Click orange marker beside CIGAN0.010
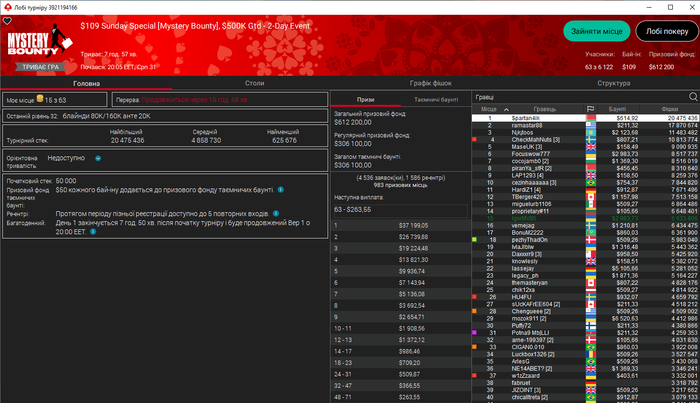This screenshot has width=700, height=403. 474,347
